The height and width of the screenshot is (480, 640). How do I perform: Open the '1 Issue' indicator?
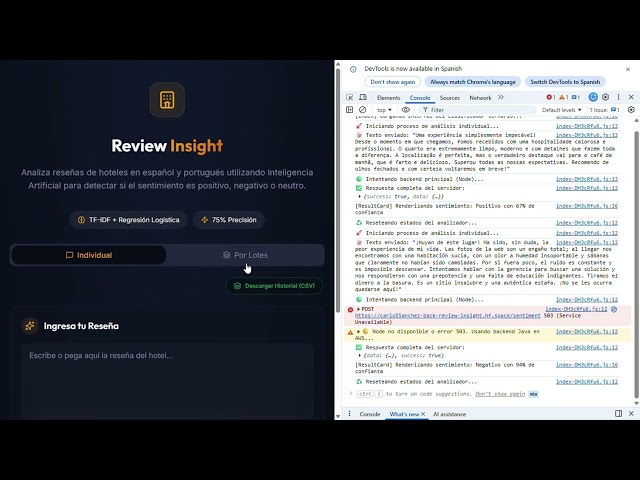(604, 110)
